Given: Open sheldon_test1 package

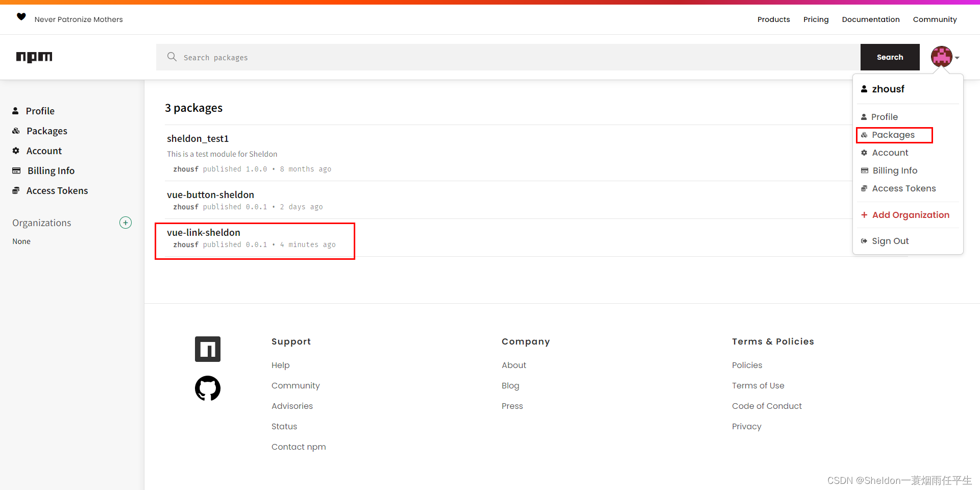Looking at the screenshot, I should tap(198, 138).
